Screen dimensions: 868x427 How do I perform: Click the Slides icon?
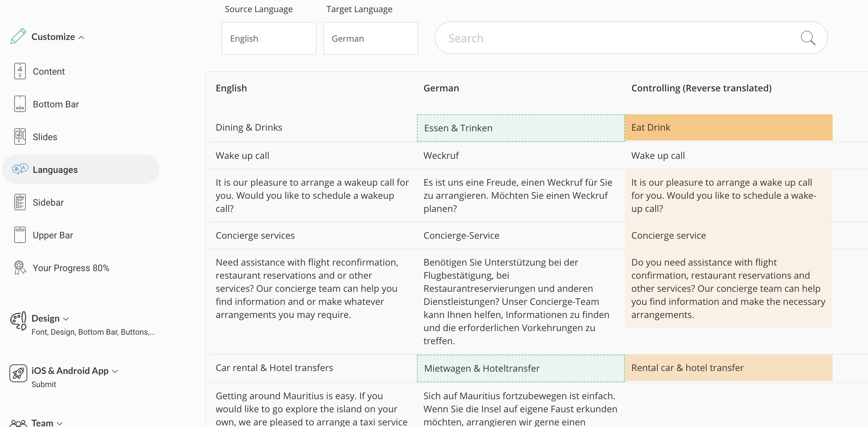click(20, 137)
